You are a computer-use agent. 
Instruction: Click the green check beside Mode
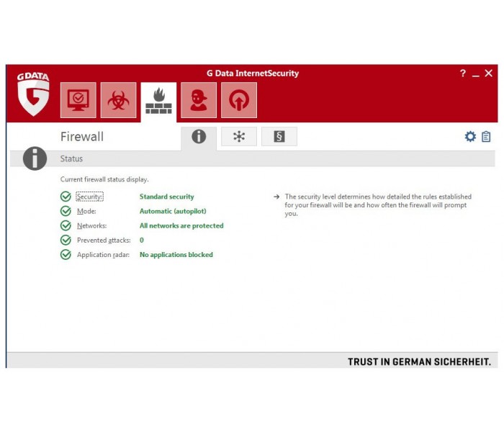(x=66, y=211)
